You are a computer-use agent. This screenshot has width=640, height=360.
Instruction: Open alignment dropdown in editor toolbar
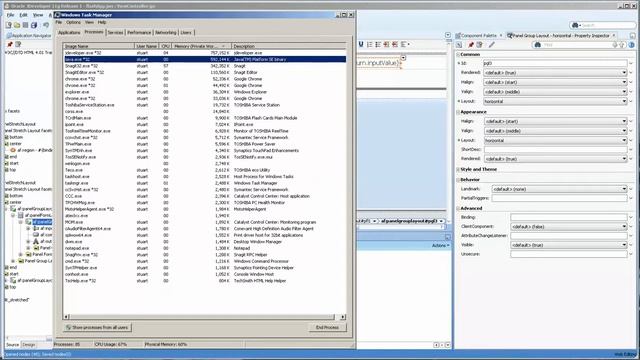(405, 44)
